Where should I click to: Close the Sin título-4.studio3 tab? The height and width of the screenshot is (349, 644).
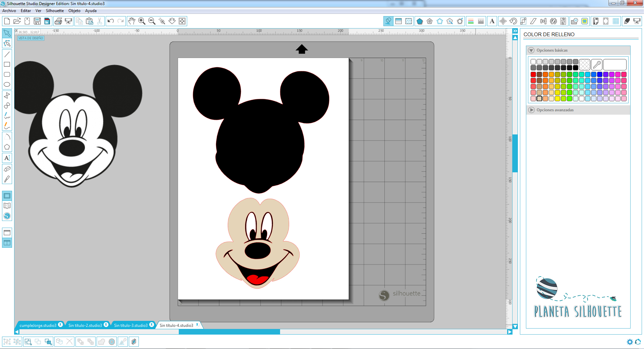tap(197, 325)
